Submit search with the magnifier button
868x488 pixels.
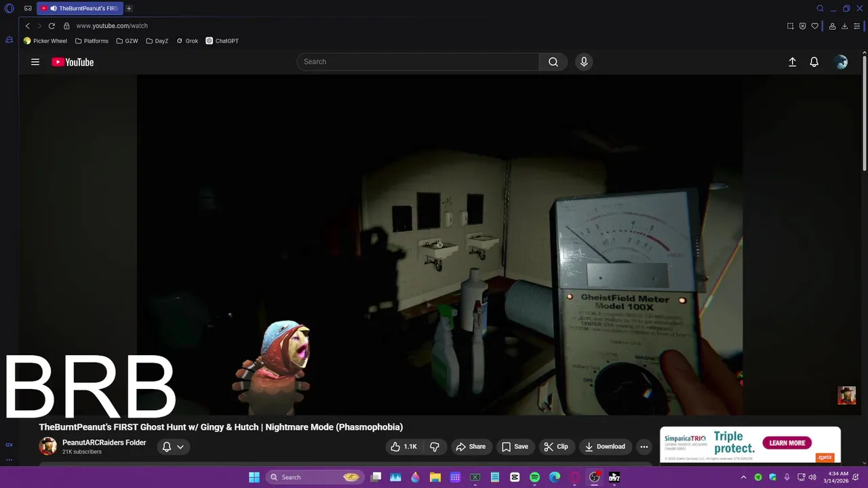(x=553, y=62)
